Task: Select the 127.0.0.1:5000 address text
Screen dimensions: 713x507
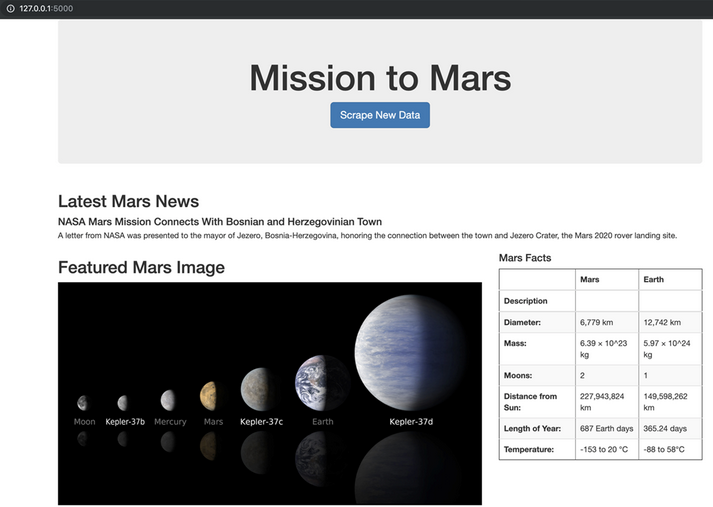Action: pyautogui.click(x=46, y=8)
